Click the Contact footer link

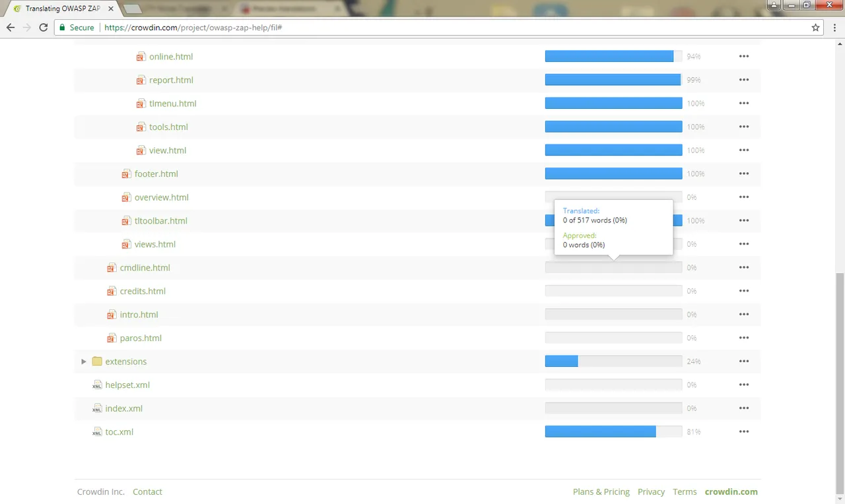click(x=147, y=491)
